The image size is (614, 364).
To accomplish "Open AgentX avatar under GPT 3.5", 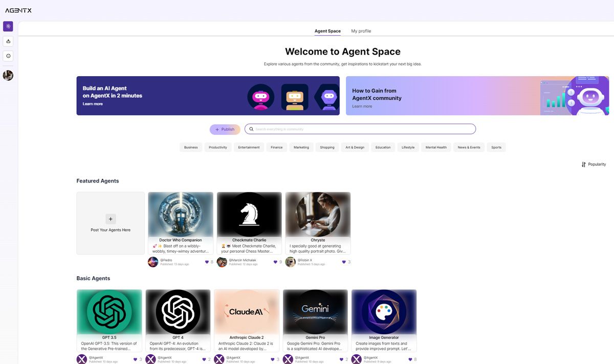I will (82, 359).
